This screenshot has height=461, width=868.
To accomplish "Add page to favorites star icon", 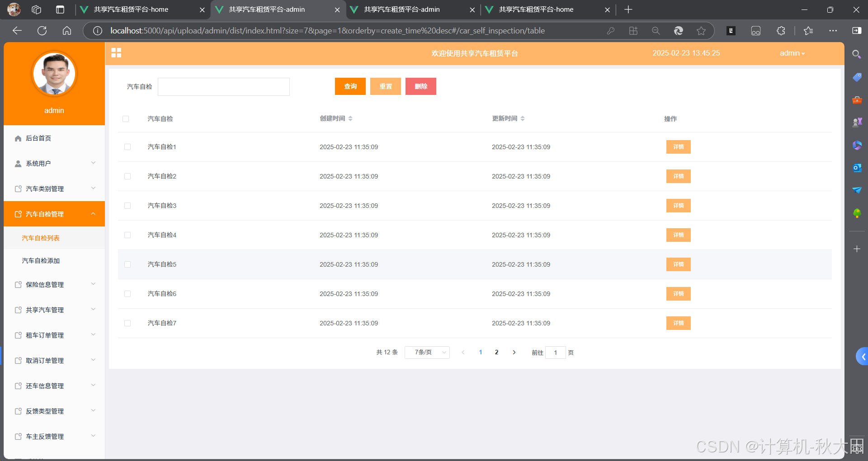I will tap(701, 31).
